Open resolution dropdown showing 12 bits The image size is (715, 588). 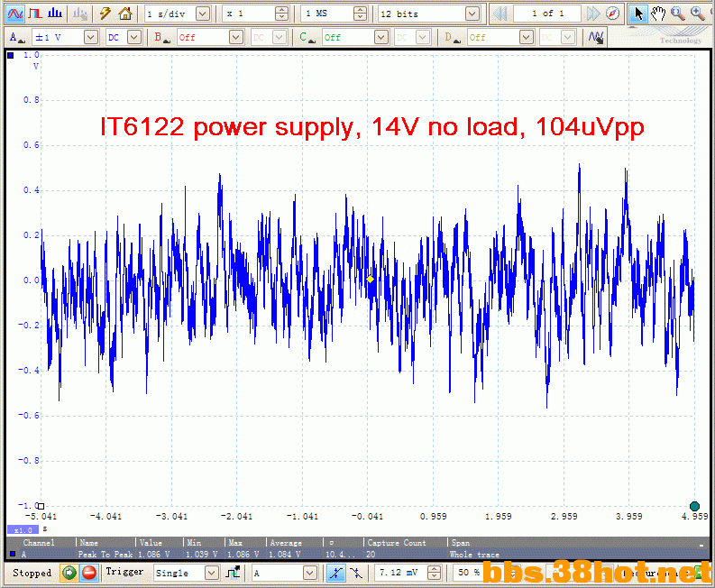(x=472, y=14)
